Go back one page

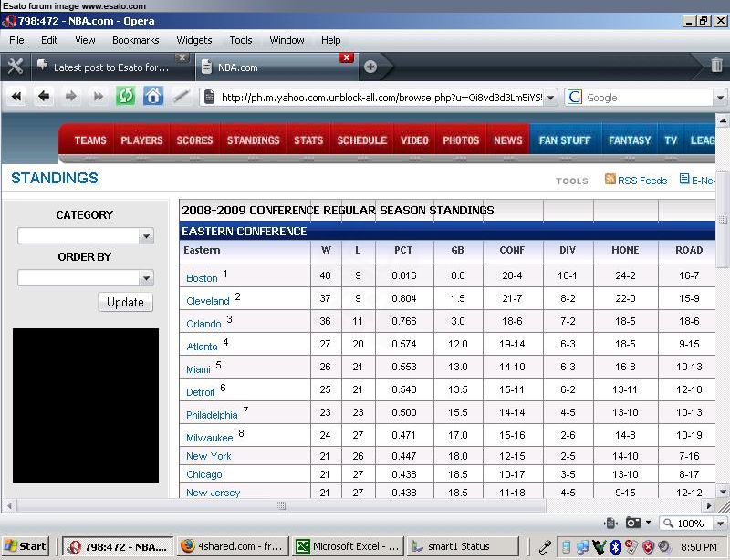[x=43, y=97]
